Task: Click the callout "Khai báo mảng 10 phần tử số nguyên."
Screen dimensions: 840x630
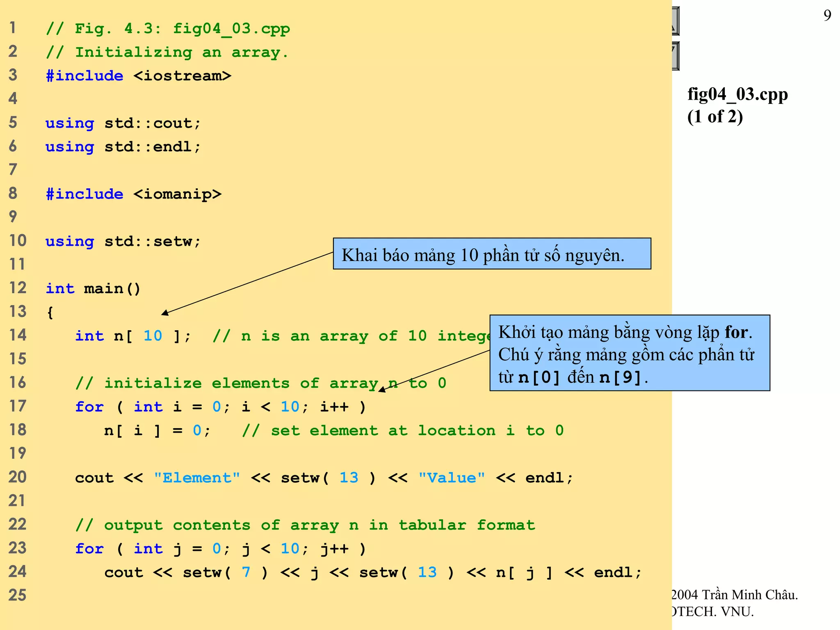Action: tap(492, 254)
